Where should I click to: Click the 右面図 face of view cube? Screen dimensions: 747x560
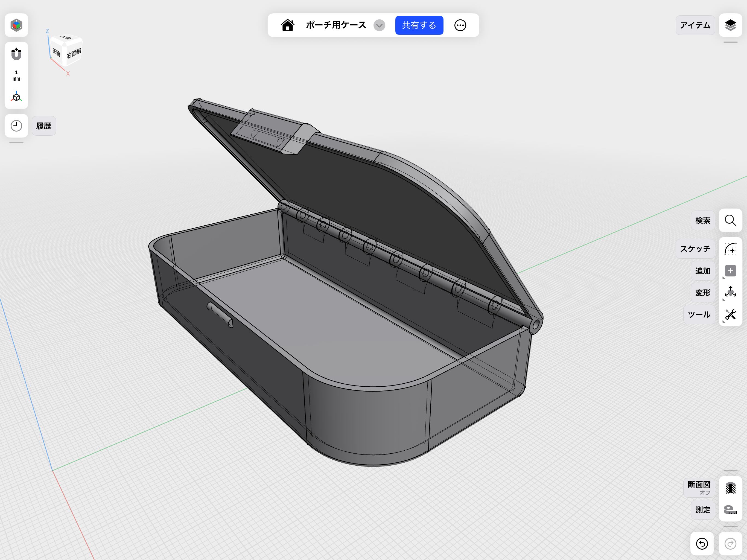pyautogui.click(x=74, y=53)
